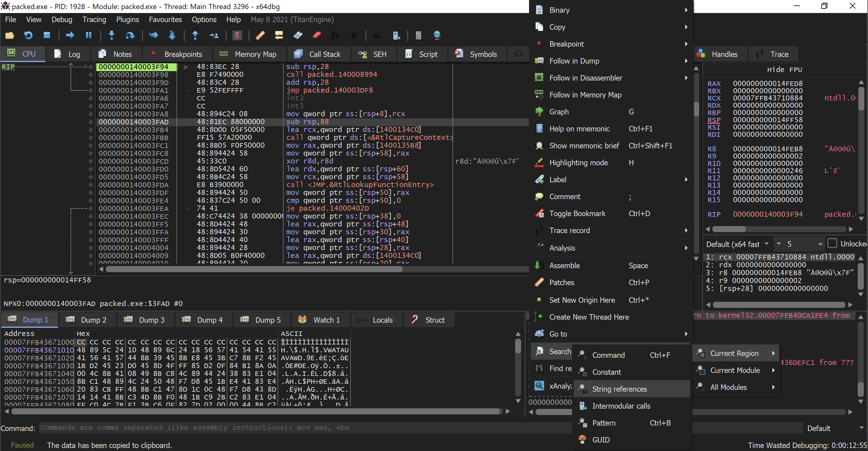Open the Tracing menu
The image size is (868, 451).
(94, 20)
